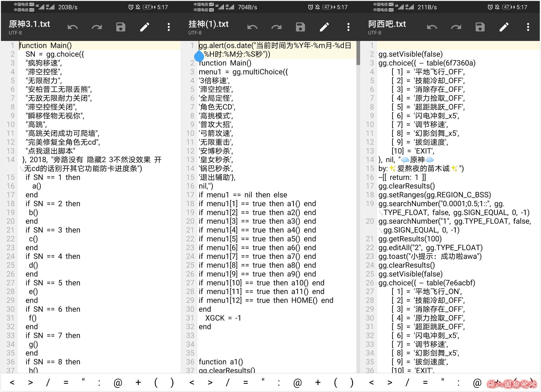Redo in the 挂神(1).txt editor
This screenshot has width=541, height=392.
coord(276,27)
